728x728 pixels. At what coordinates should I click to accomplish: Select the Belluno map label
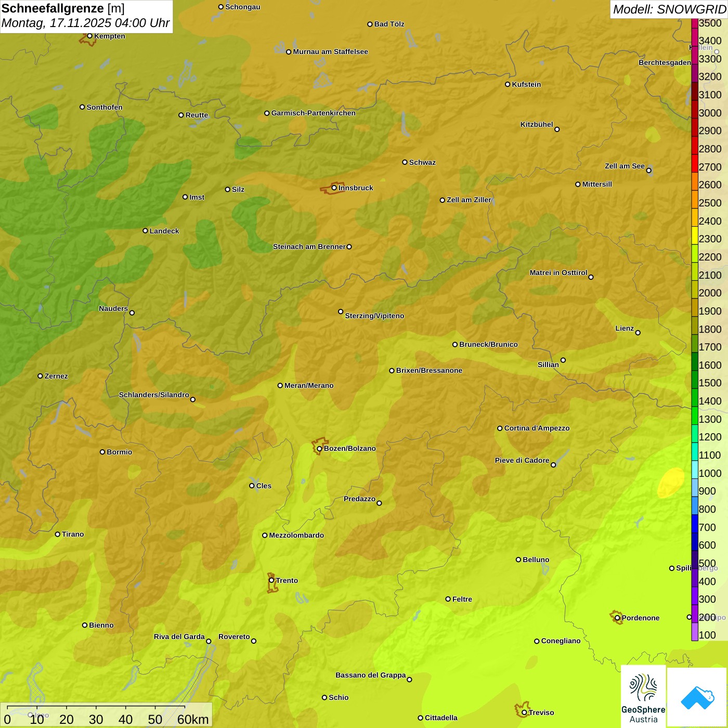[536, 560]
